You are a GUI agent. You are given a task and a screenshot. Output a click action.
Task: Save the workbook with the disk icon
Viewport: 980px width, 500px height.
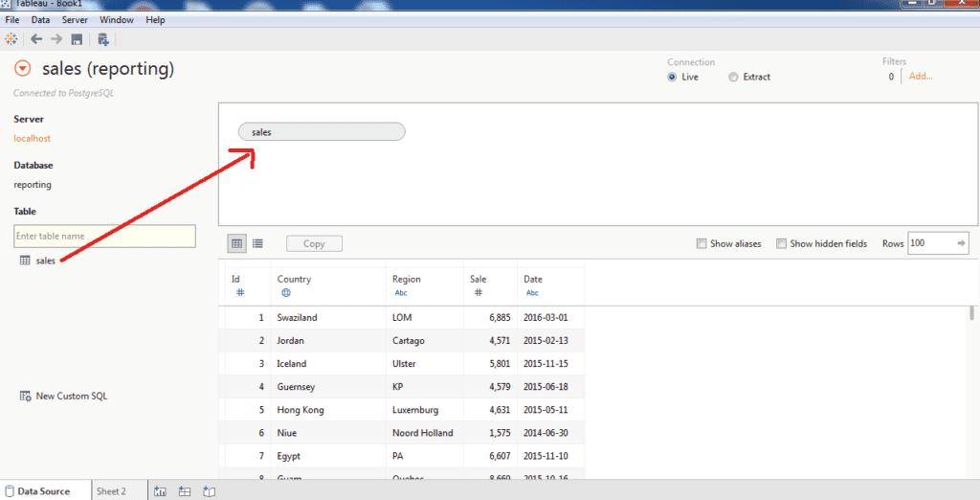pyautogui.click(x=77, y=39)
